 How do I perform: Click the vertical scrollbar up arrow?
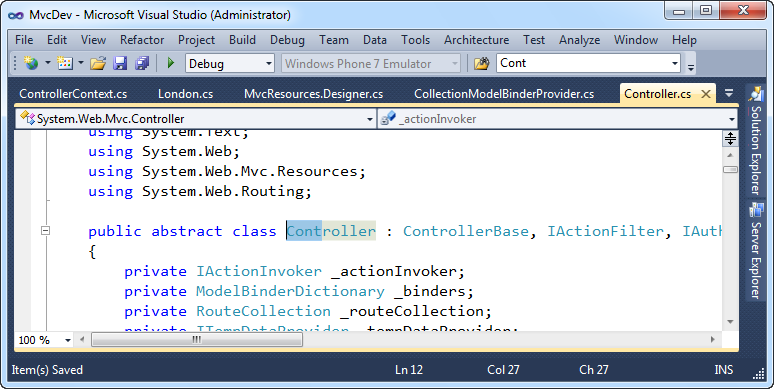click(x=730, y=156)
